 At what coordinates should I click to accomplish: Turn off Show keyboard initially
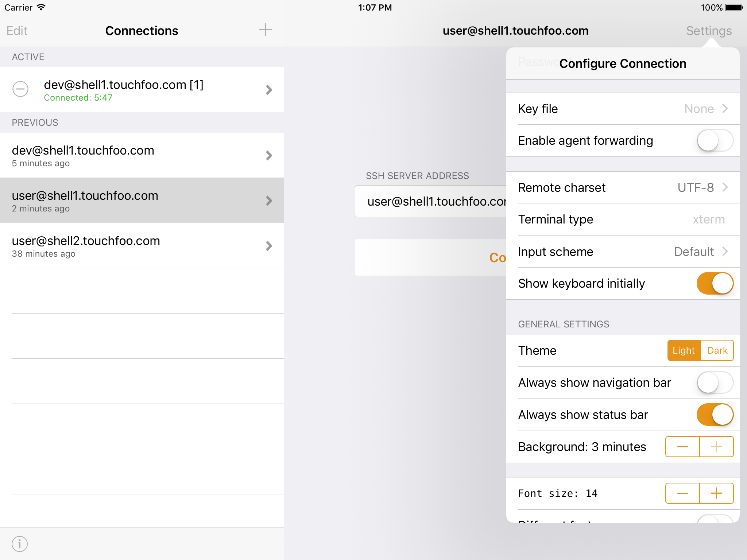click(715, 283)
